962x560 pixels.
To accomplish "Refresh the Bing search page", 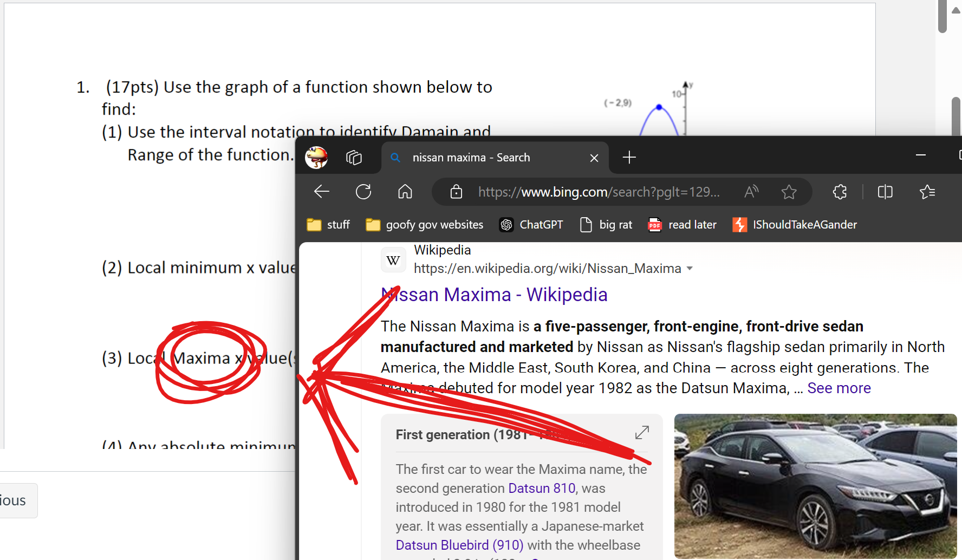I will click(363, 192).
